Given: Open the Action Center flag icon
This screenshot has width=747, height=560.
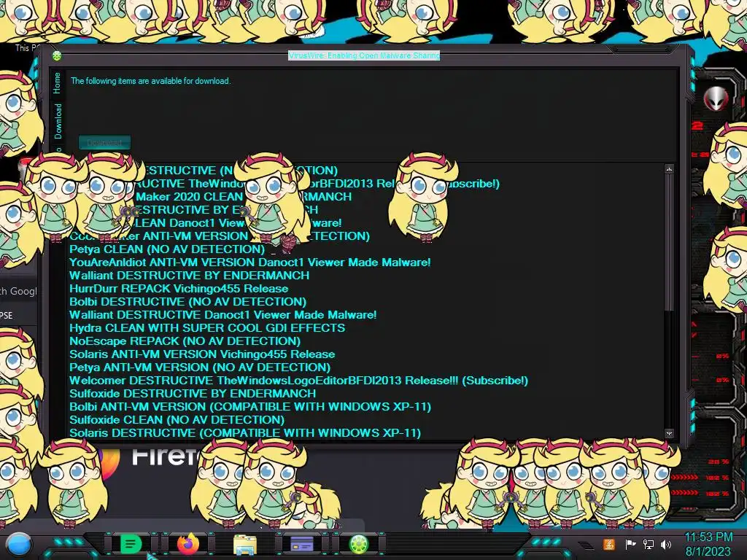Looking at the screenshot, I should pyautogui.click(x=630, y=544).
